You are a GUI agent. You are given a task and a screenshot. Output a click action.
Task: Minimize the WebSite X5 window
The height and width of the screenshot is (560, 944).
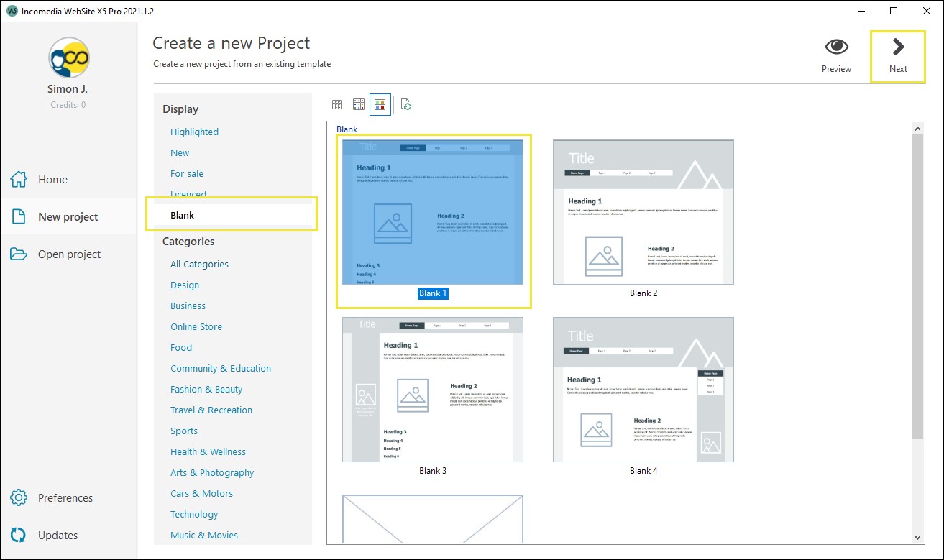pyautogui.click(x=861, y=11)
